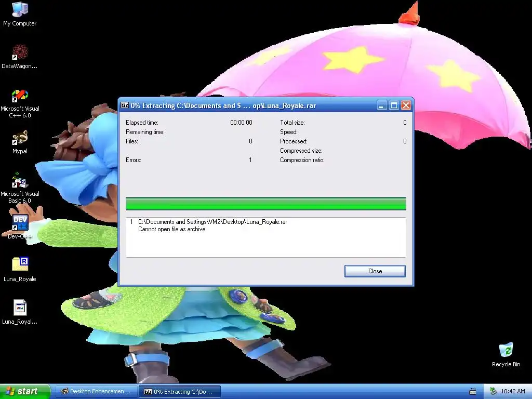Open the Windows start menu
Viewport: 532px width, 399px height.
[x=25, y=391]
